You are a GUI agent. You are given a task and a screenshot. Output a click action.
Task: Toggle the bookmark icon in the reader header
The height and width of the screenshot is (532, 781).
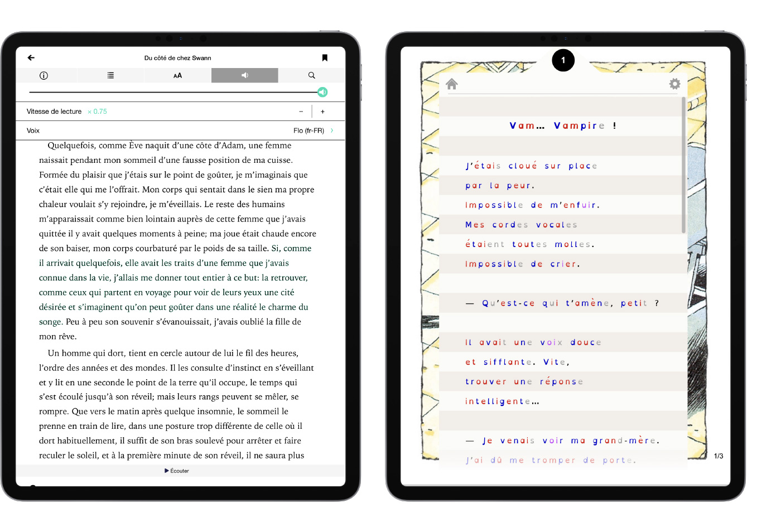pos(325,57)
